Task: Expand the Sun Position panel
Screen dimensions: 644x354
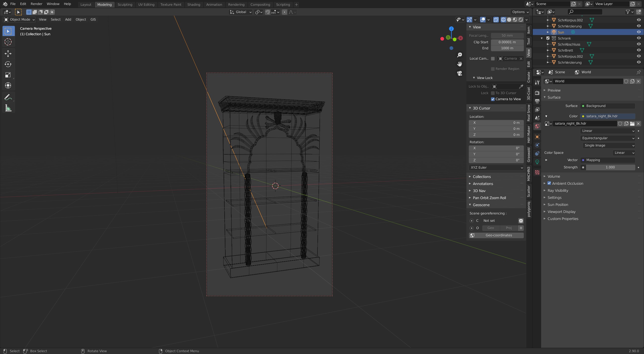Action: [558, 205]
